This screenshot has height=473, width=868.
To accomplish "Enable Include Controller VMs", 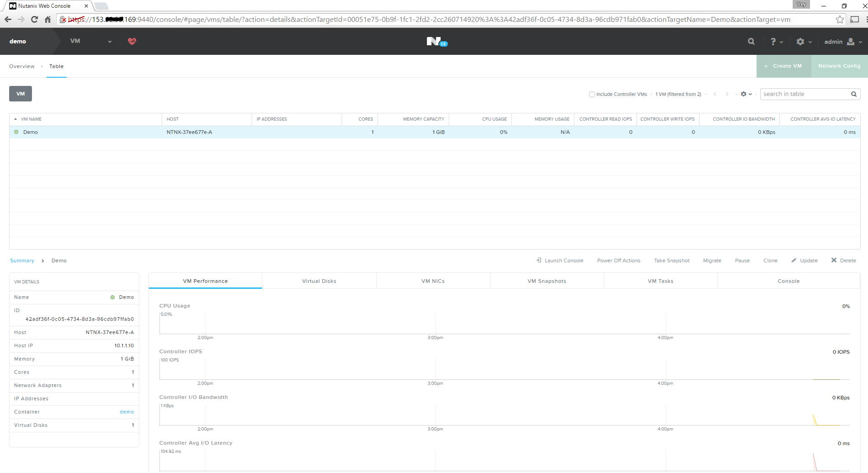I will pyautogui.click(x=591, y=94).
